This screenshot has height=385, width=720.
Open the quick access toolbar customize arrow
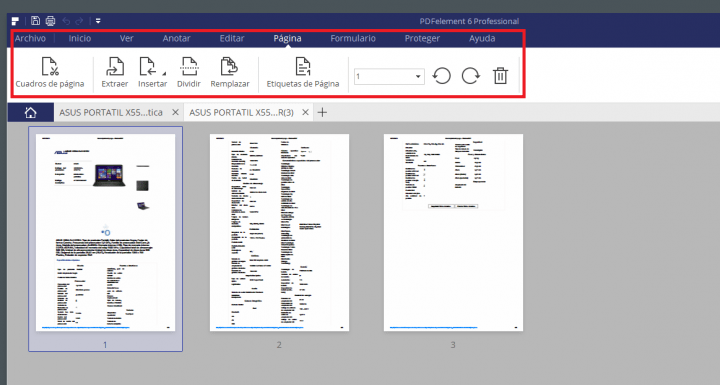click(x=98, y=21)
